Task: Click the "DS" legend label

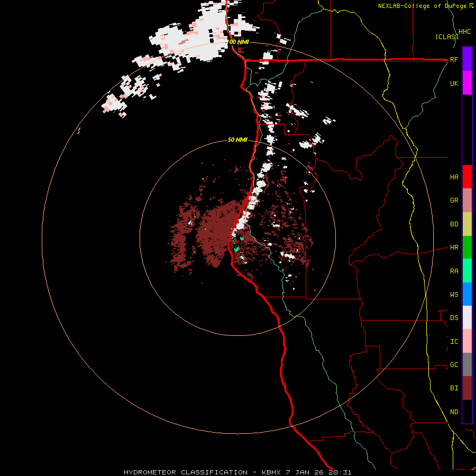Action: 454,318
